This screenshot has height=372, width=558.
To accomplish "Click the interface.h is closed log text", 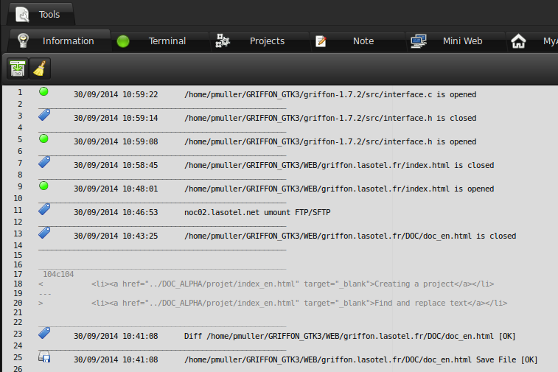I will pyautogui.click(x=330, y=118).
